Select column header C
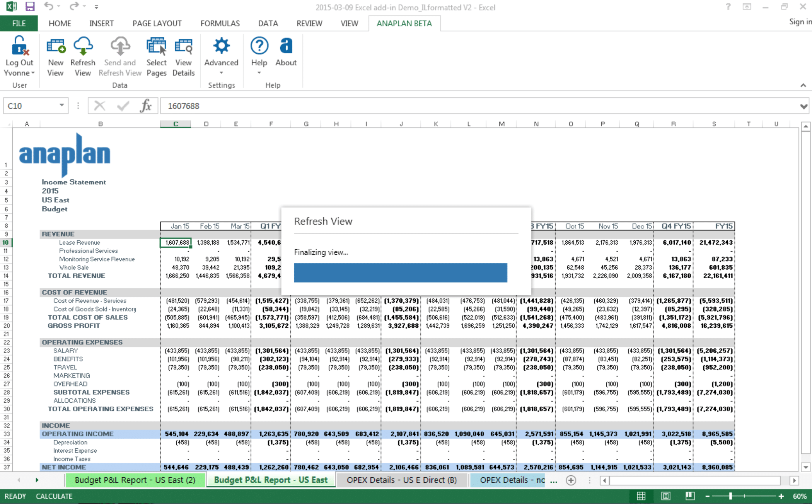812x504 pixels. pyautogui.click(x=176, y=124)
